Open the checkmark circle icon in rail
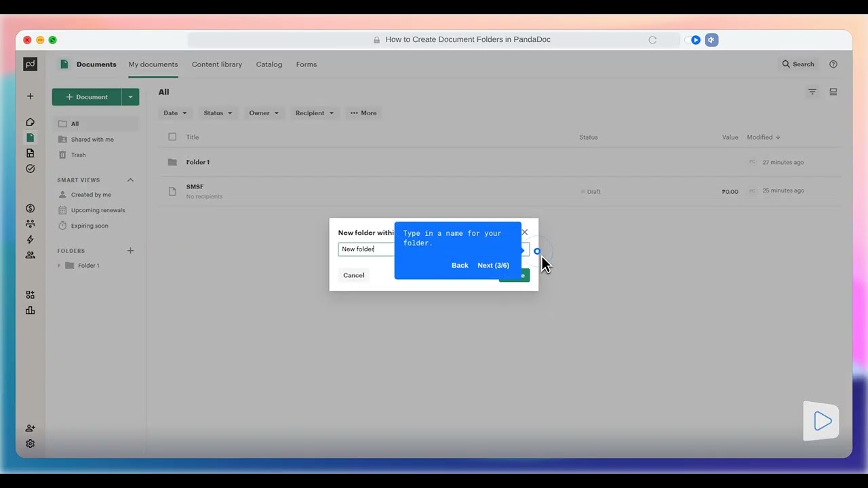This screenshot has width=868, height=488. coord(31,169)
